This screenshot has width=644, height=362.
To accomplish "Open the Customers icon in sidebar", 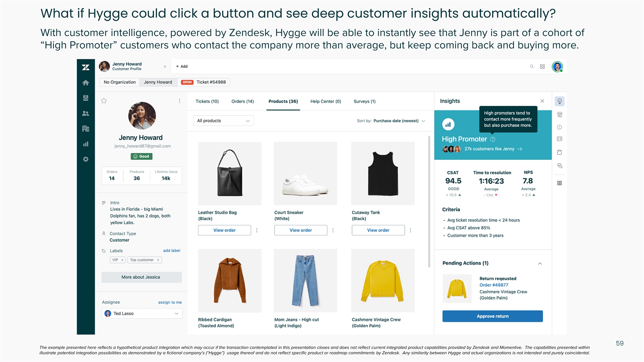I will [86, 114].
